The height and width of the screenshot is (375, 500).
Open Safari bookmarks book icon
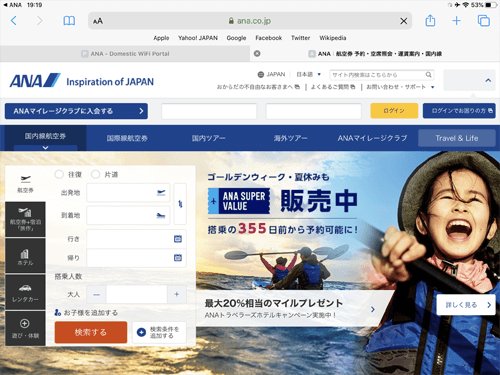coord(69,21)
